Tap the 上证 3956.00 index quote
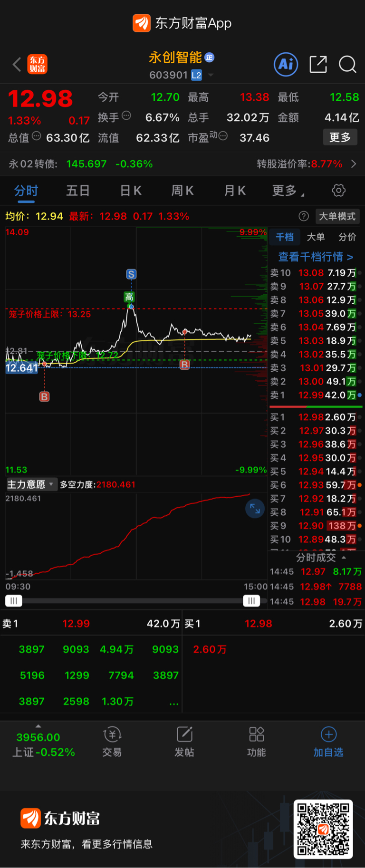The width and height of the screenshot is (365, 868). [x=43, y=744]
